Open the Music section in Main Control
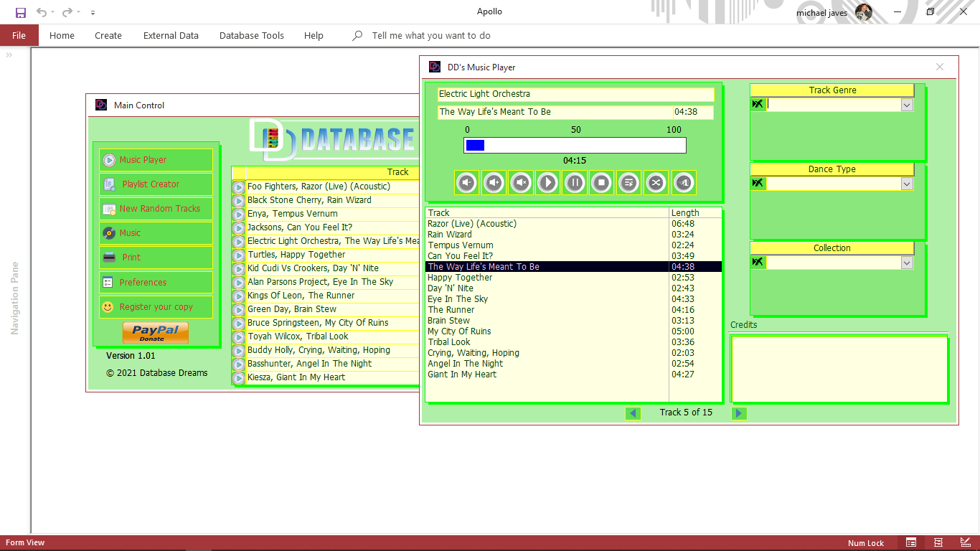 156,233
